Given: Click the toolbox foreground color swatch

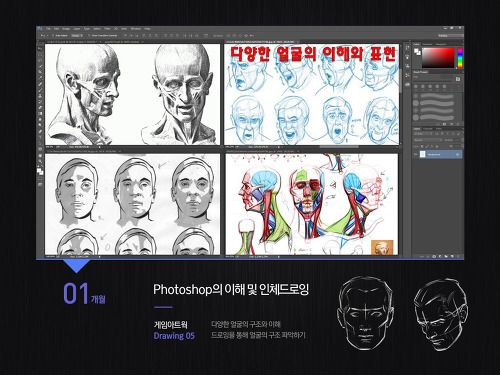Looking at the screenshot, I should click(x=39, y=170).
